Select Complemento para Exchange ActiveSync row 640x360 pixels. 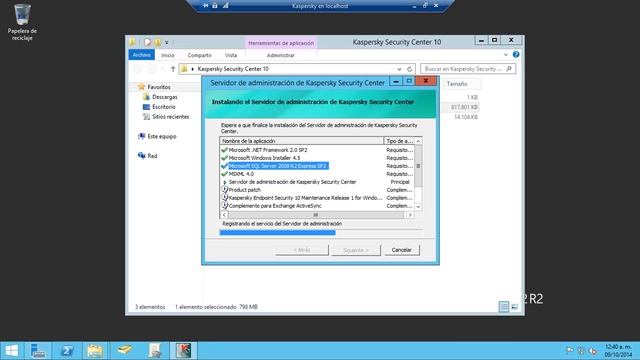pos(317,206)
